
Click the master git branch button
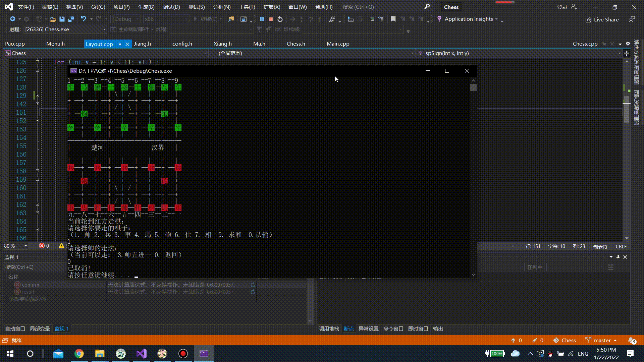(x=602, y=340)
